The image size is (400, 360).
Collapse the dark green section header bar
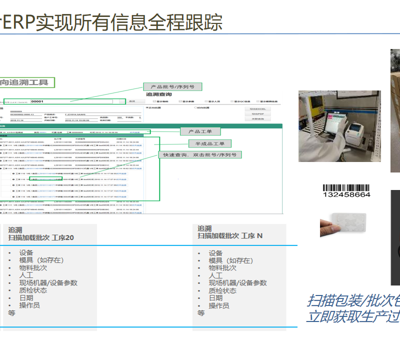pyautogui.click(x=141, y=126)
